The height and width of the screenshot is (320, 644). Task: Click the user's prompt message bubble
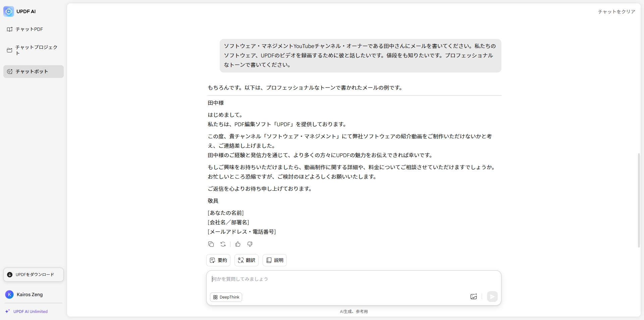point(360,55)
